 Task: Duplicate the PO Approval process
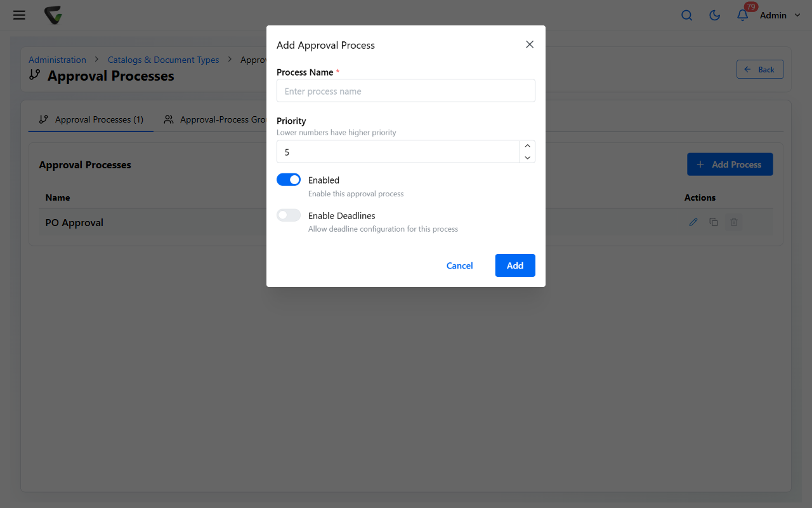tap(714, 222)
